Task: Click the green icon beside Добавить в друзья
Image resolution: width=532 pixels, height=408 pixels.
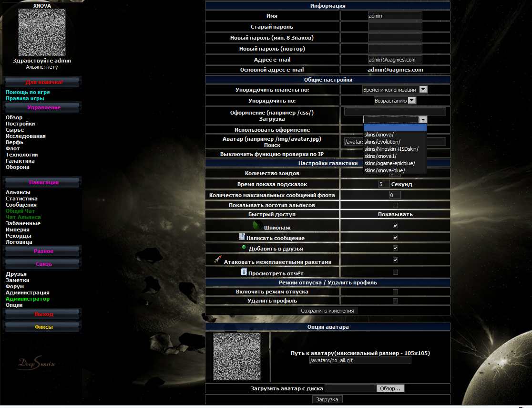Action: click(244, 247)
